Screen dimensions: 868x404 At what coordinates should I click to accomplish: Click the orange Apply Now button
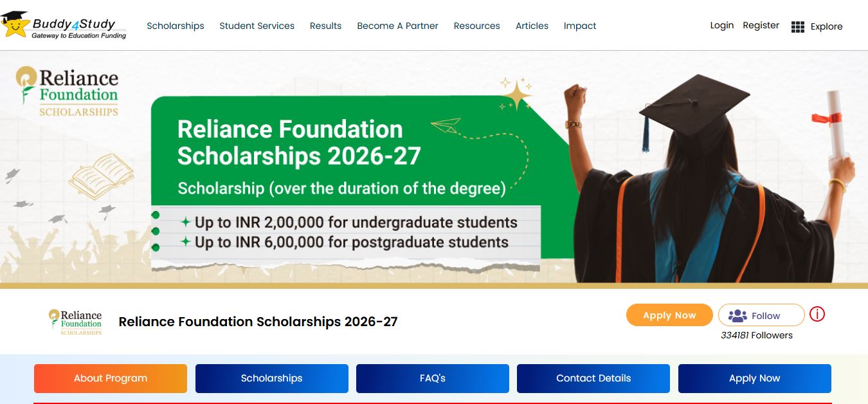coord(669,315)
